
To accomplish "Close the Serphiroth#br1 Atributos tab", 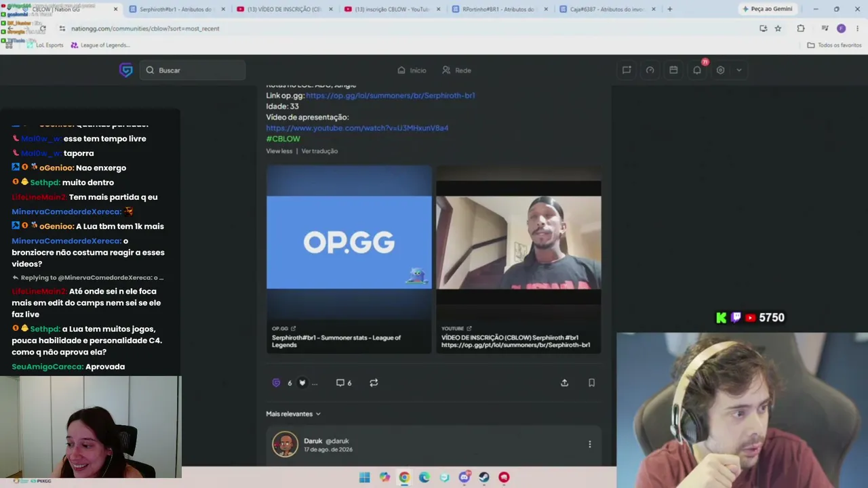I will coord(222,9).
